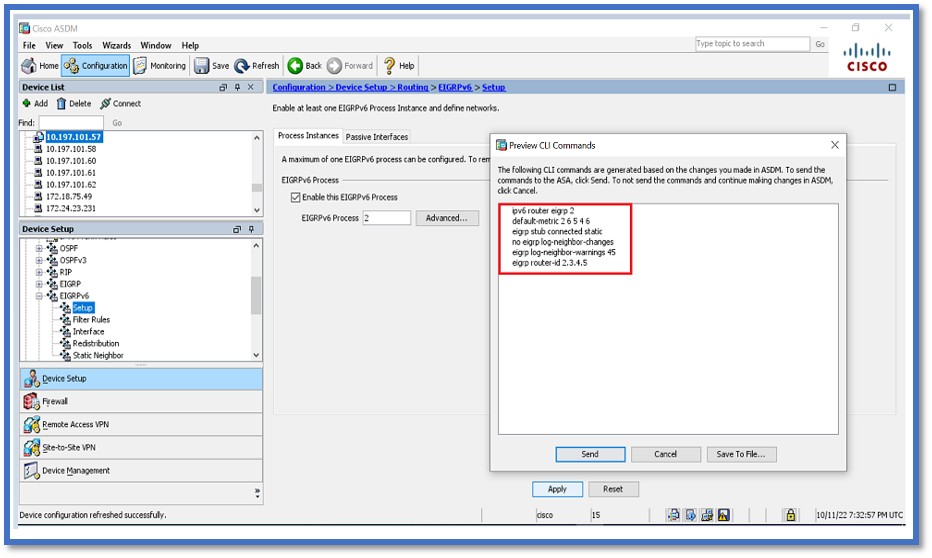Image resolution: width=932 pixels, height=558 pixels.
Task: Open the File menu
Action: 29,45
